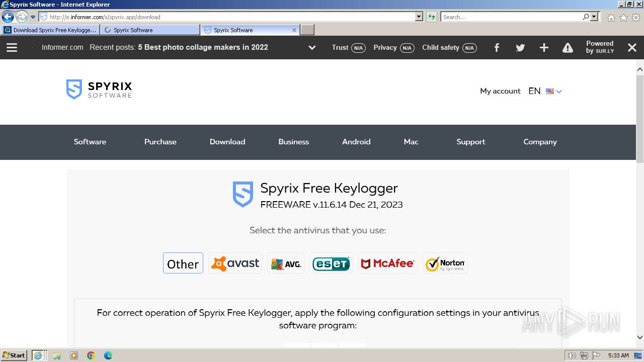The width and height of the screenshot is (644, 362).
Task: Click the scrollbar up arrow
Action: pos(640,69)
